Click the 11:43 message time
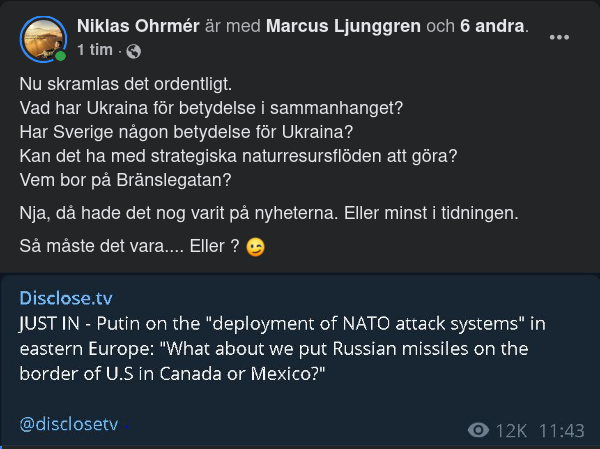Screen dimensions: 600x449 (561, 430)
